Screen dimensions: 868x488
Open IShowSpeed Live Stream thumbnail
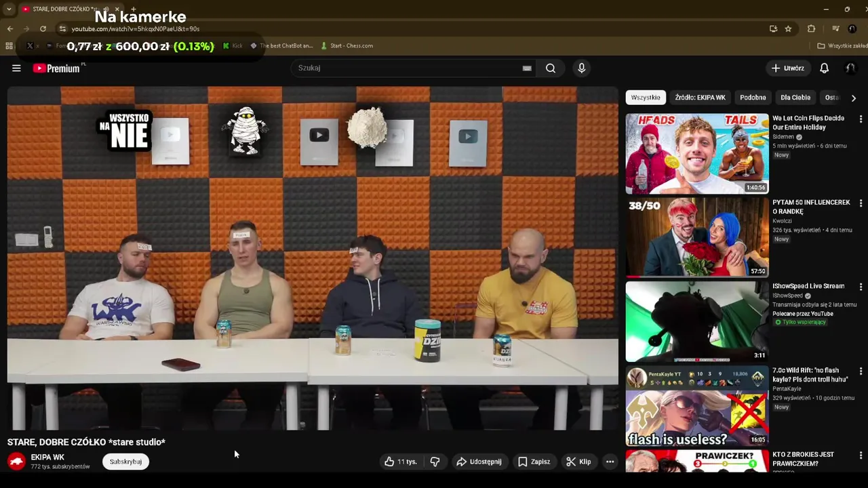pos(697,321)
